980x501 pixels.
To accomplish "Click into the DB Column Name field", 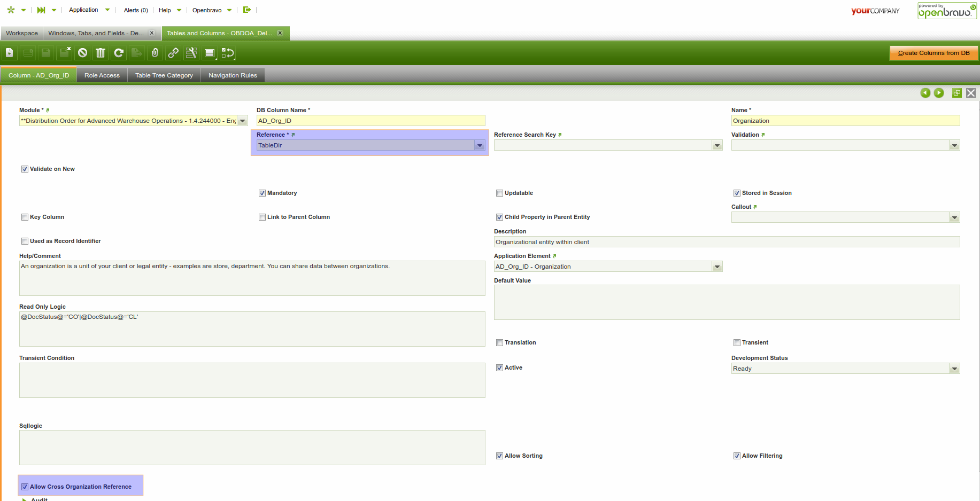I will (x=371, y=121).
